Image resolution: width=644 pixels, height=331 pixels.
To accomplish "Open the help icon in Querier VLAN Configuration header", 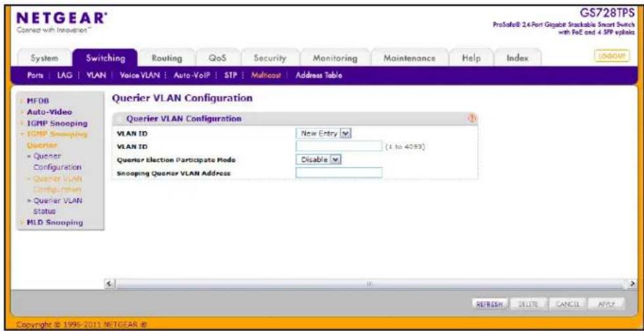I will coord(471,118).
